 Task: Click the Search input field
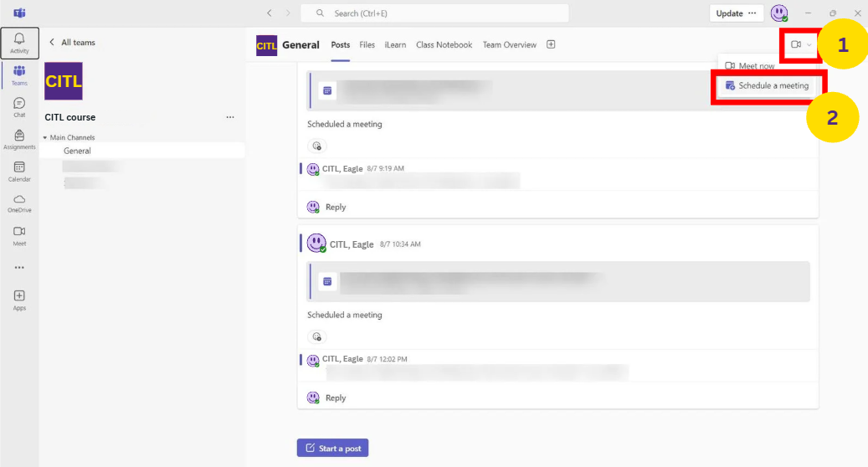click(x=435, y=13)
